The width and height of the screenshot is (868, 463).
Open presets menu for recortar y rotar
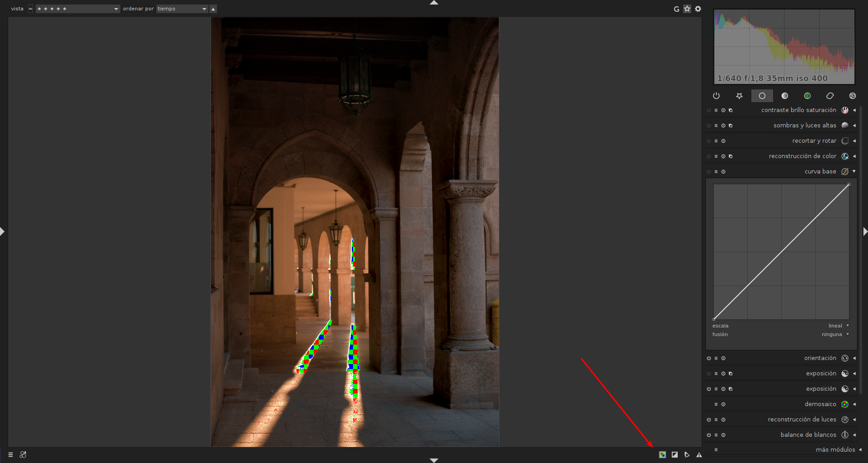pos(716,141)
